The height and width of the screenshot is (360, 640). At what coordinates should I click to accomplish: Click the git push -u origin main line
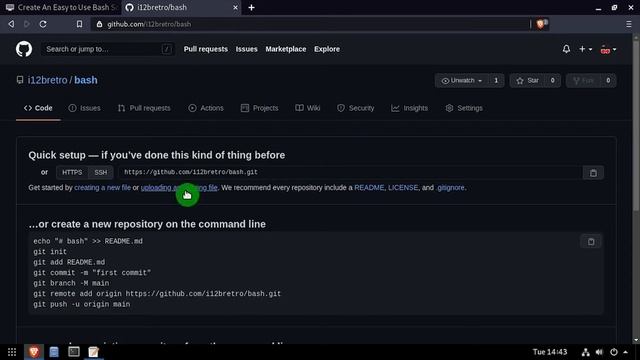pos(82,304)
